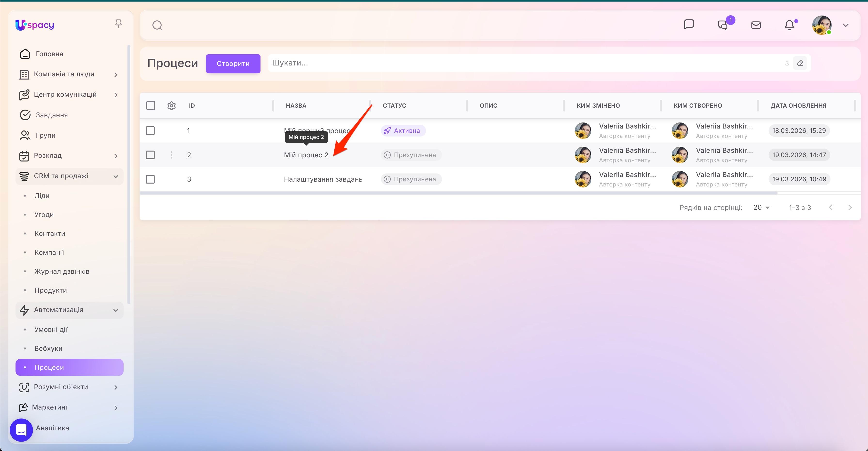Select all rows with the header checkbox
This screenshot has width=868, height=451.
[151, 105]
